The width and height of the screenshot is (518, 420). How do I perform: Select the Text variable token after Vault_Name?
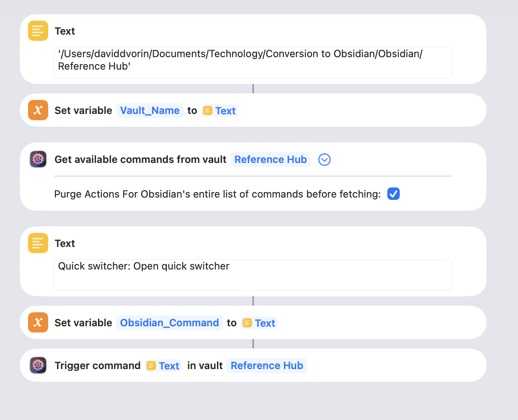tap(220, 111)
